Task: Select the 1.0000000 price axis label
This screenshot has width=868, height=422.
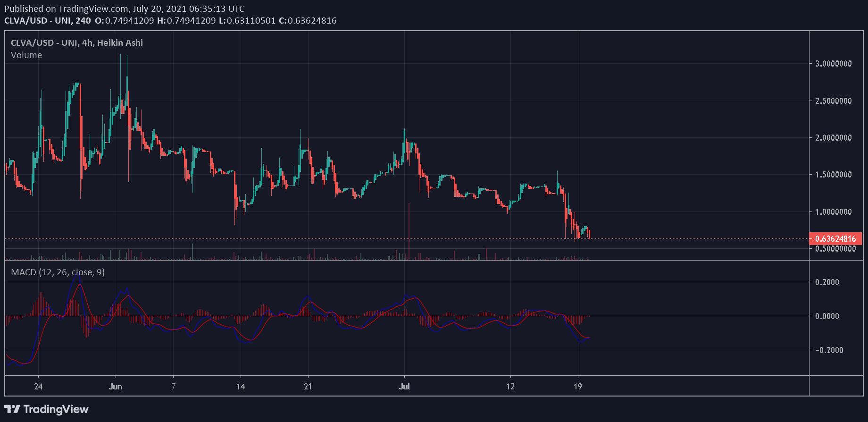Action: 833,212
